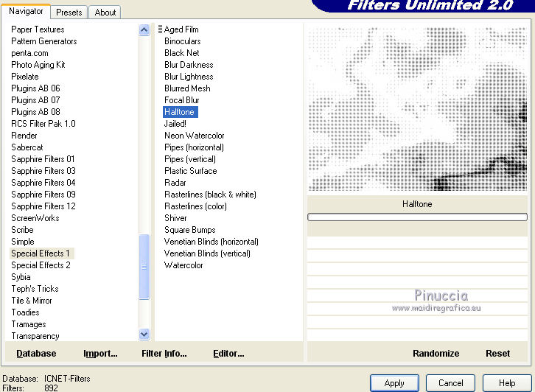Image resolution: width=535 pixels, height=392 pixels.
Task: Select Plugins AB 07 category
Action: [x=35, y=100]
